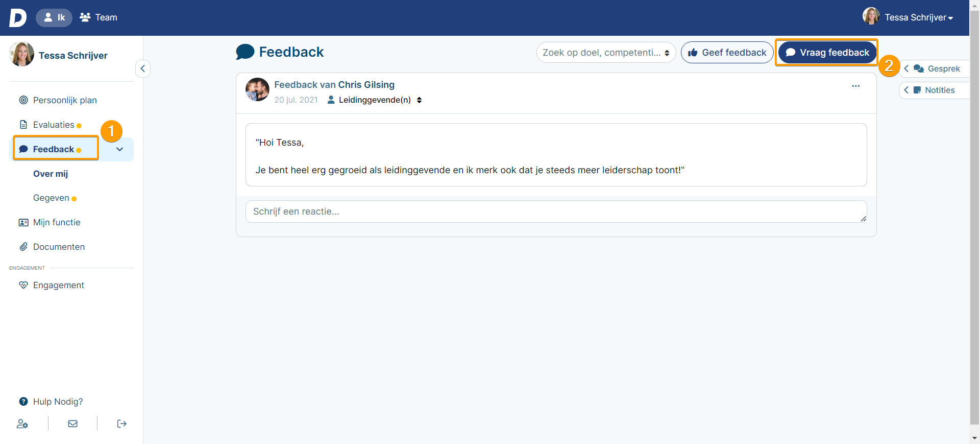Click the Notities note icon
The image size is (980, 444).
pos(917,90)
